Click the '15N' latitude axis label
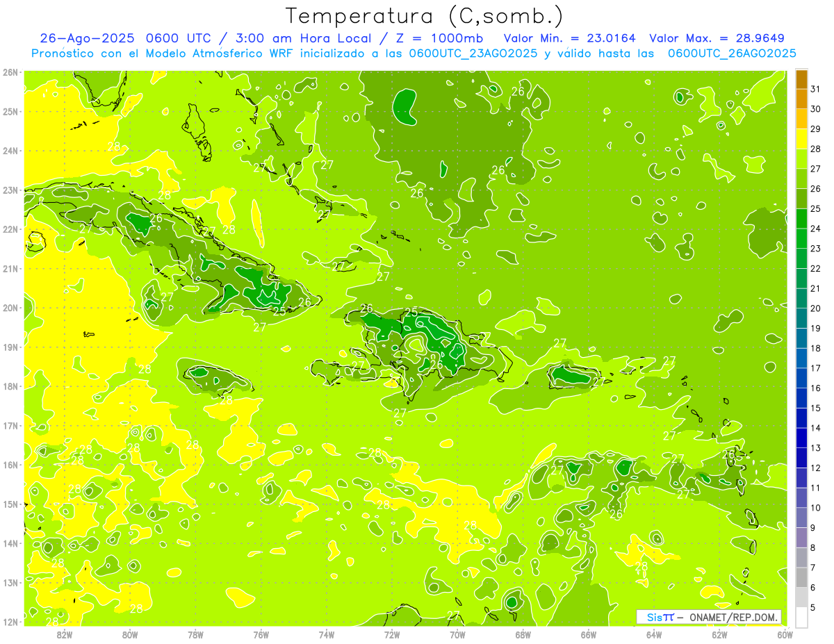This screenshot has width=834, height=644. coord(11,504)
